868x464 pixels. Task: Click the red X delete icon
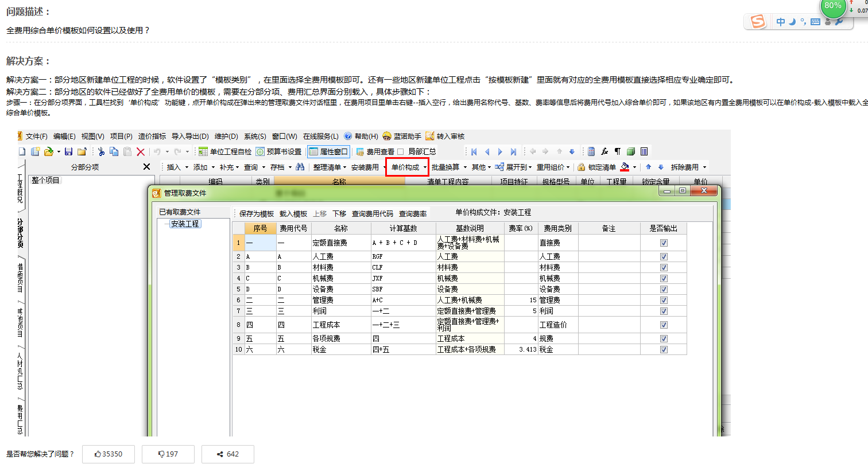(x=141, y=151)
